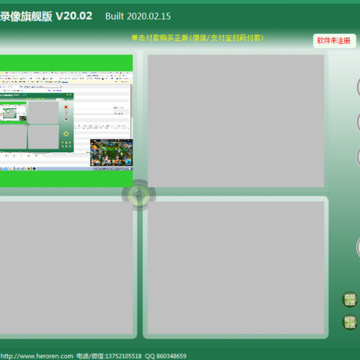Viewport: 360px width, 360px height.
Task: Visit the http://www.heroren.com website link
Action: pos(37,356)
